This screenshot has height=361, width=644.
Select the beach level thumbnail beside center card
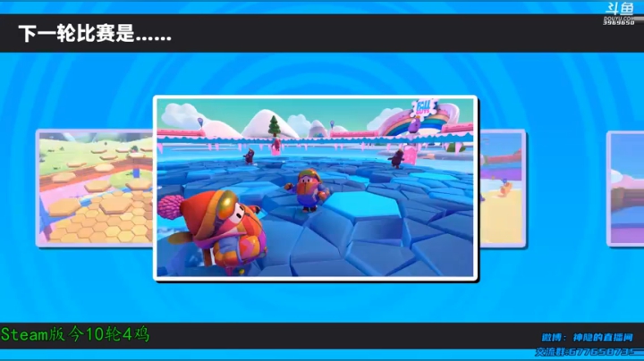coord(502,189)
